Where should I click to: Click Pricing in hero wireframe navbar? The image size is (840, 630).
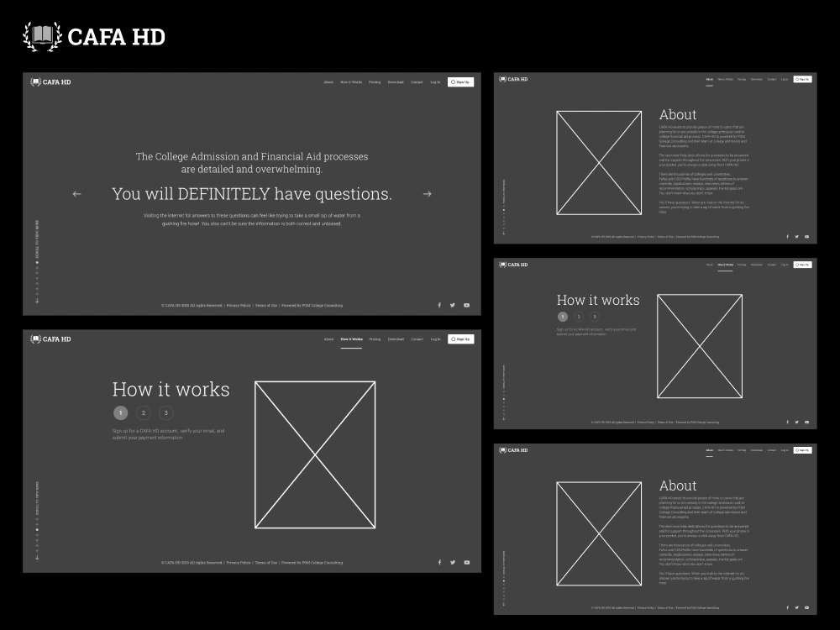(375, 82)
